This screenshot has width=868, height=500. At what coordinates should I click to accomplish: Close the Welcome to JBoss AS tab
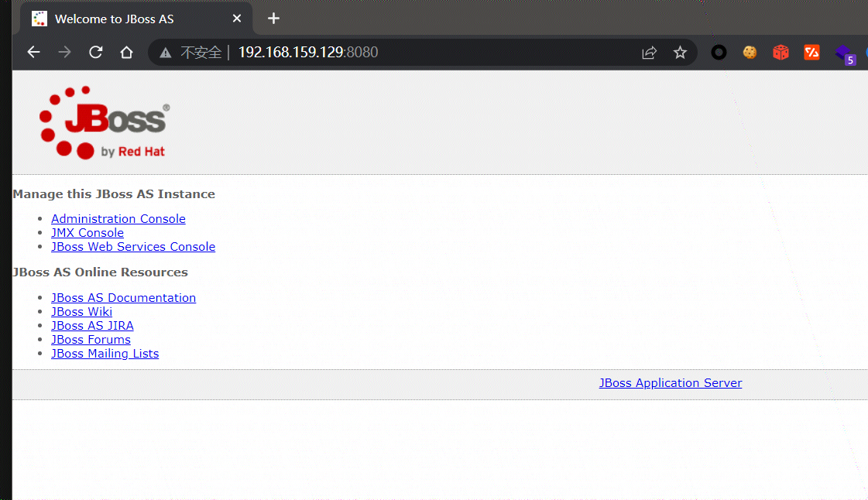click(x=237, y=19)
